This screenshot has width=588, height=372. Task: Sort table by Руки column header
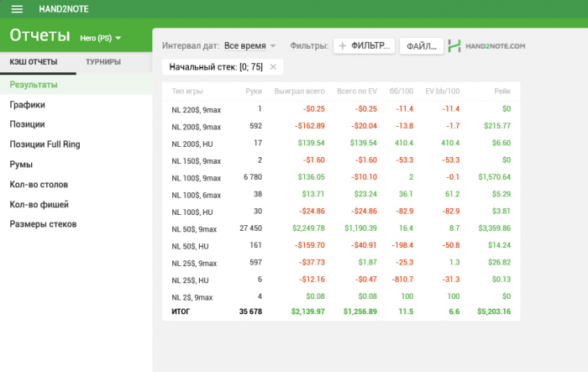(x=254, y=91)
